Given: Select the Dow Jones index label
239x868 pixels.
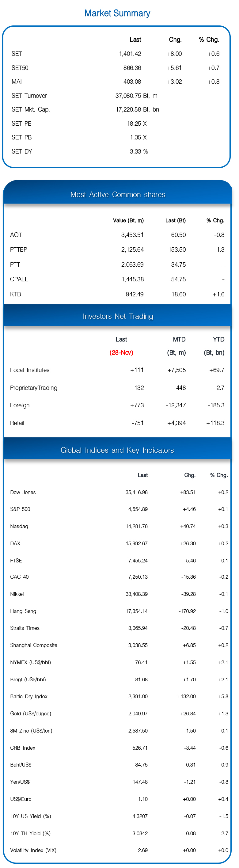Looking at the screenshot, I should coord(23,492).
